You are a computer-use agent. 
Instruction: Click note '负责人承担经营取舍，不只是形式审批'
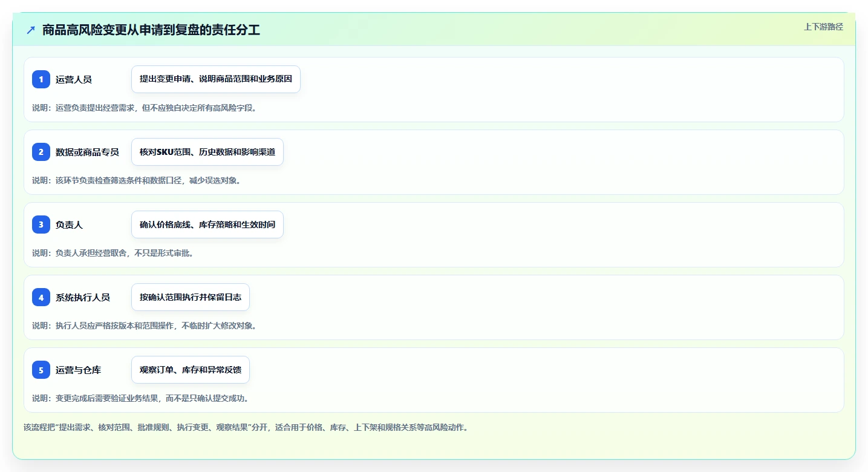click(113, 253)
